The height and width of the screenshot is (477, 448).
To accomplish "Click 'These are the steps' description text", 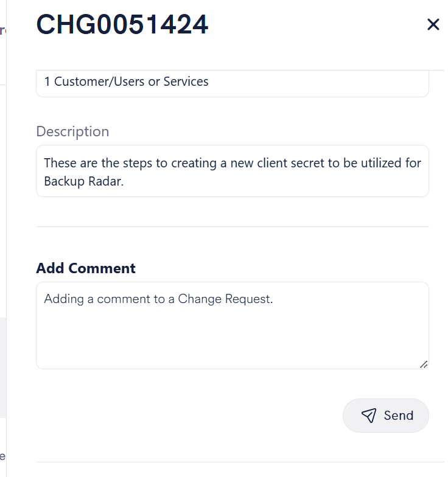I will click(98, 163).
